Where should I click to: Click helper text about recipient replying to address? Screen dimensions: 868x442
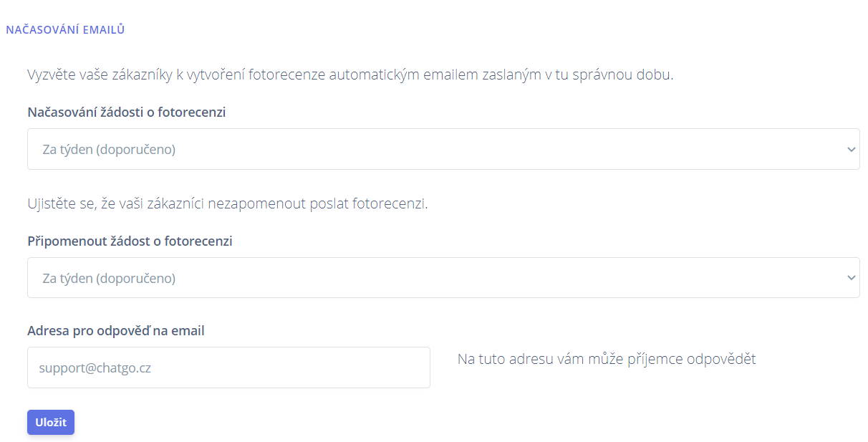click(x=607, y=359)
